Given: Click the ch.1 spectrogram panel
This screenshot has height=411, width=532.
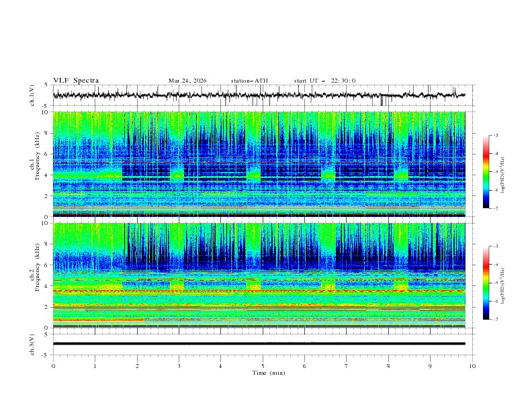Looking at the screenshot, I should (x=259, y=164).
